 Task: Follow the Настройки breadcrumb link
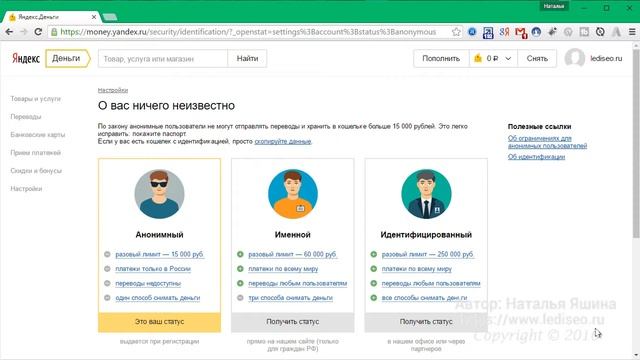click(x=113, y=90)
